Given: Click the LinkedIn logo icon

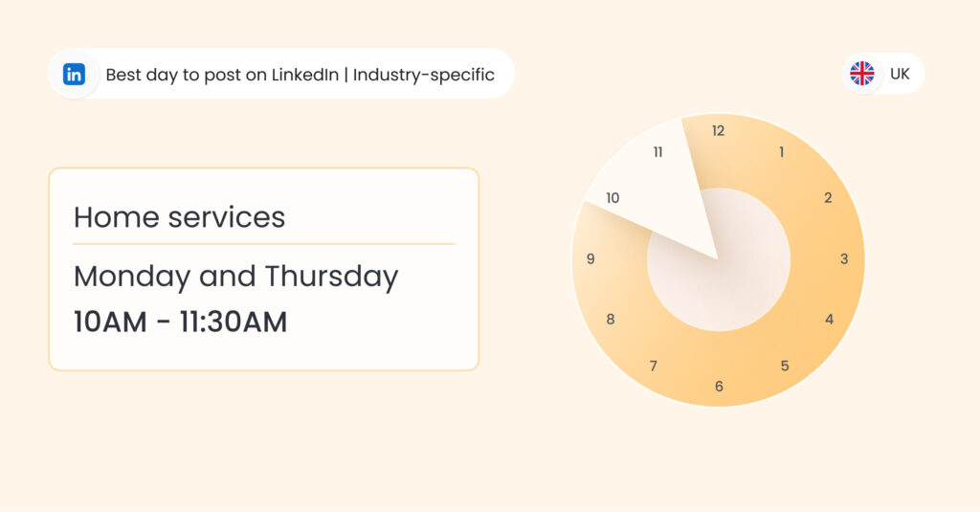Looking at the screenshot, I should (x=75, y=75).
